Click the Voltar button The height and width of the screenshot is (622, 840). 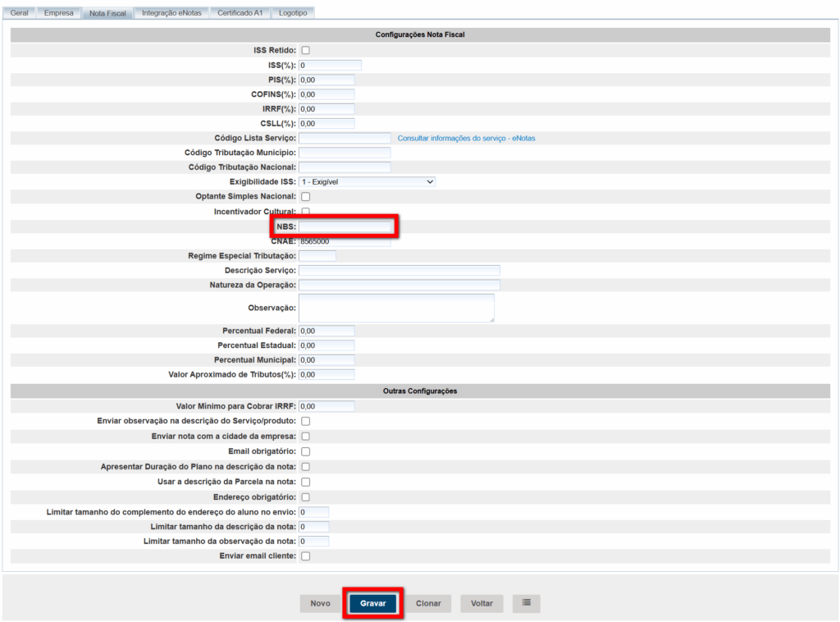pos(482,603)
